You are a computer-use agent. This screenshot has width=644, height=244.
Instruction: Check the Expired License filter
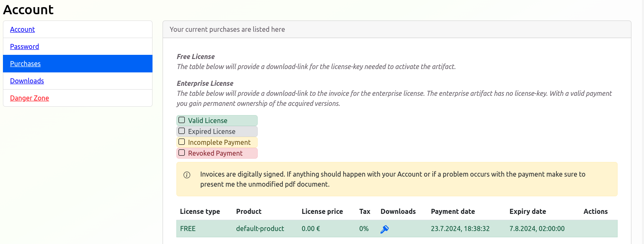click(181, 131)
